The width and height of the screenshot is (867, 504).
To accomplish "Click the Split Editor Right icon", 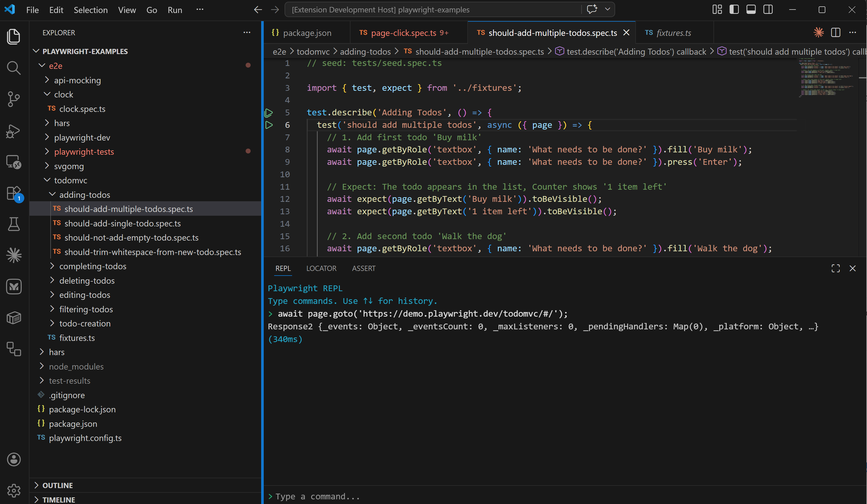I will [x=835, y=33].
